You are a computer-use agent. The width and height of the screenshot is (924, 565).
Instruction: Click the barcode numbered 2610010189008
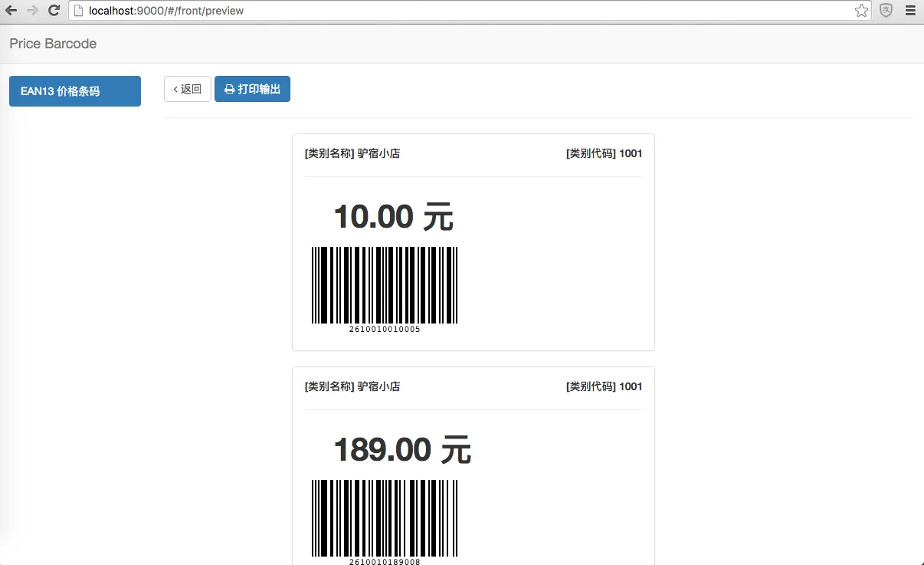pos(384,518)
